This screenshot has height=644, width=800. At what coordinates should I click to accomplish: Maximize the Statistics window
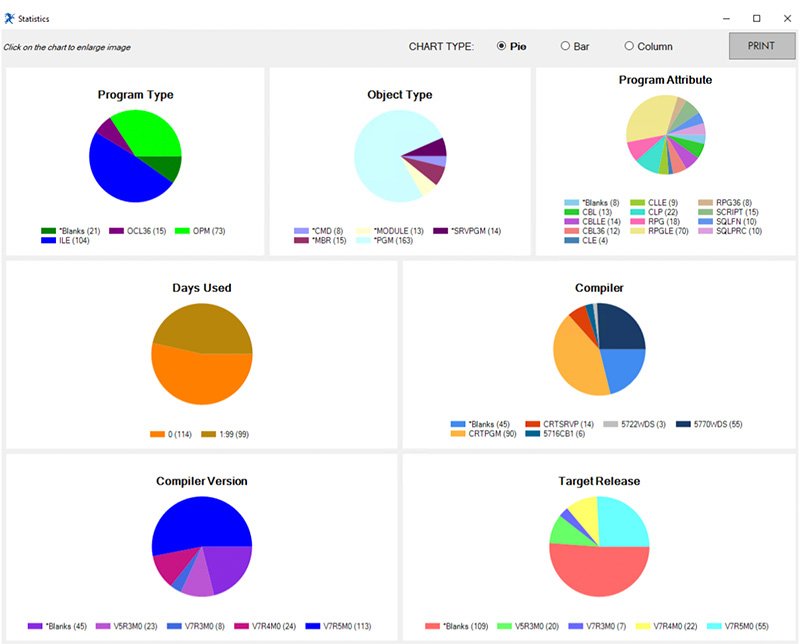756,18
